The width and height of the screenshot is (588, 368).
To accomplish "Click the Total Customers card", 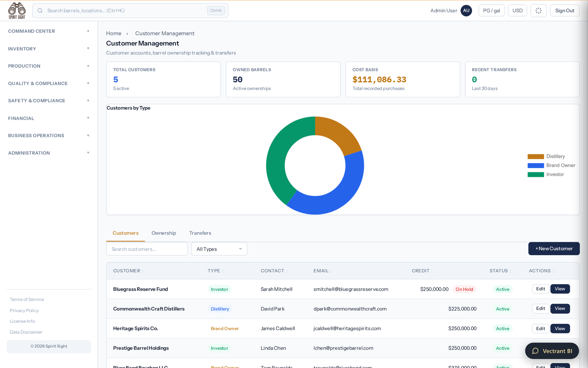I will 164,79.
